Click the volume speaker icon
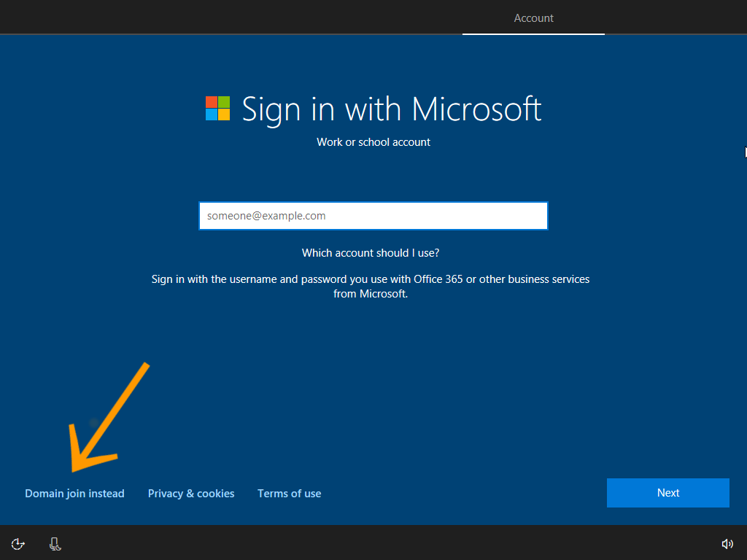Screen dimensions: 747x560 tap(727, 544)
